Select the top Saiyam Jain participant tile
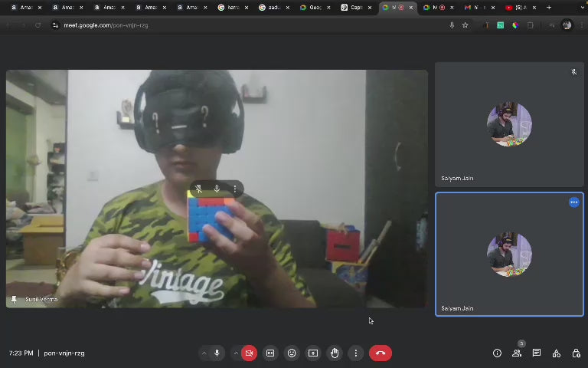The image size is (588, 368). [509, 124]
